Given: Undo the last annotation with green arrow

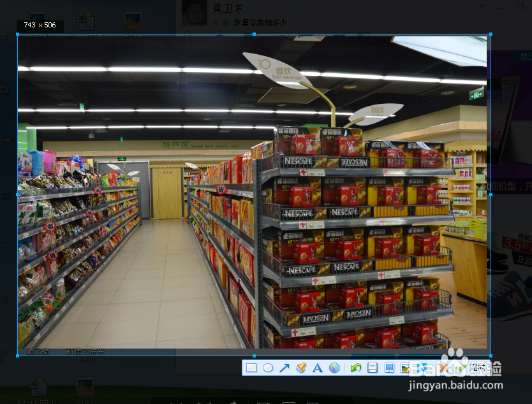Looking at the screenshot, I should 355,368.
